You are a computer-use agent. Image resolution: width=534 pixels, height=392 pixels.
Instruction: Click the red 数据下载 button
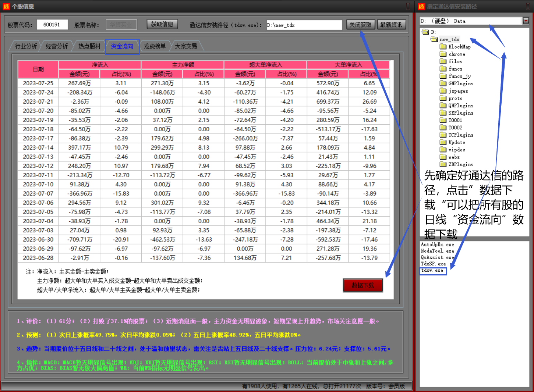(x=363, y=285)
